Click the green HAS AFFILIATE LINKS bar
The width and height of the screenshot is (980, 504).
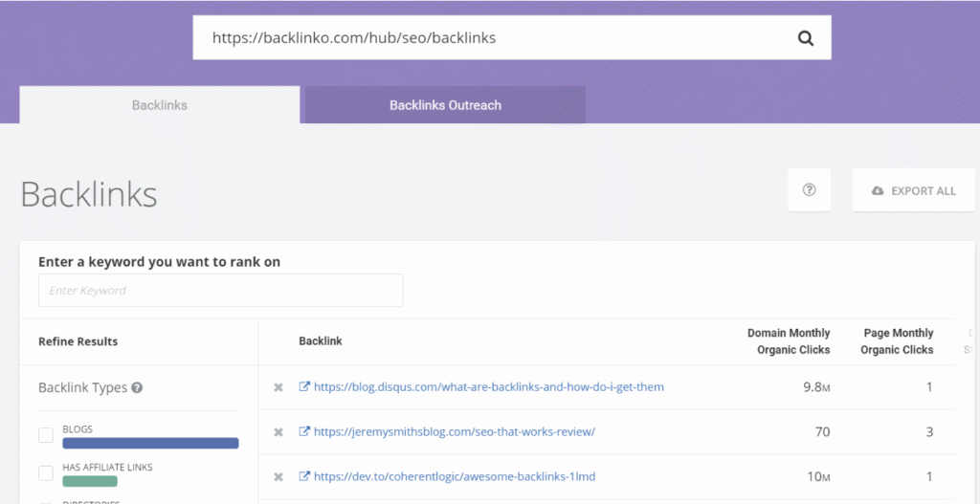(90, 481)
